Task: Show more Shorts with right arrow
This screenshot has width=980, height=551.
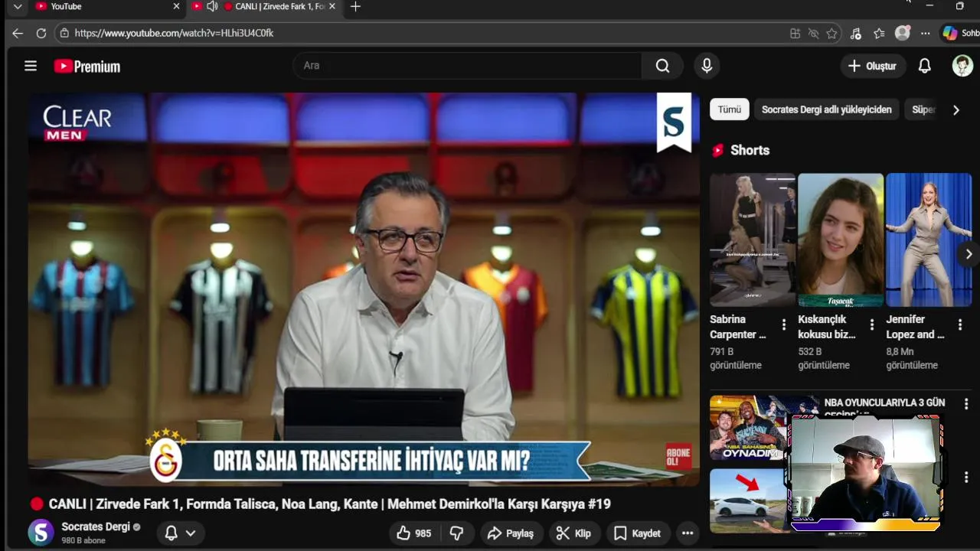Action: point(969,254)
